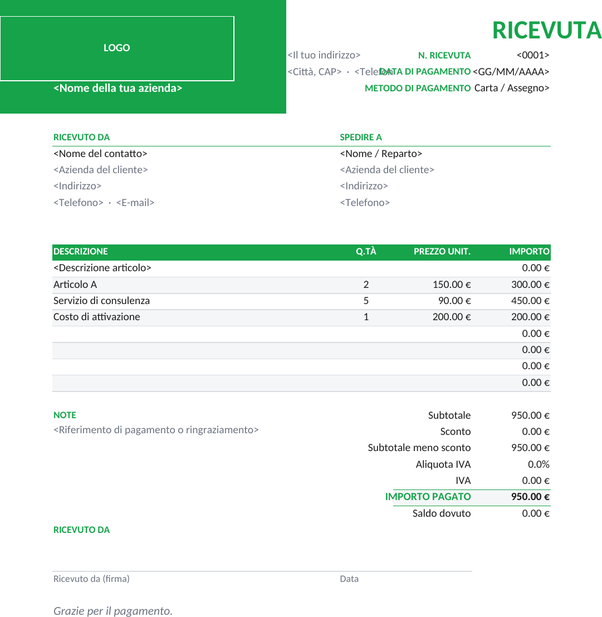Click the Aliquota IVA label
Image resolution: width=602 pixels, height=617 pixels.
click(443, 464)
